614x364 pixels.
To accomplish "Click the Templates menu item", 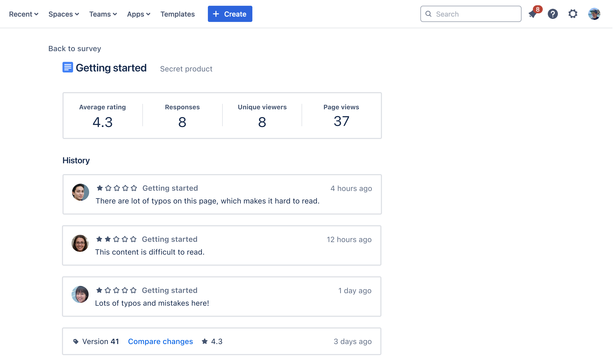I will pos(177,13).
